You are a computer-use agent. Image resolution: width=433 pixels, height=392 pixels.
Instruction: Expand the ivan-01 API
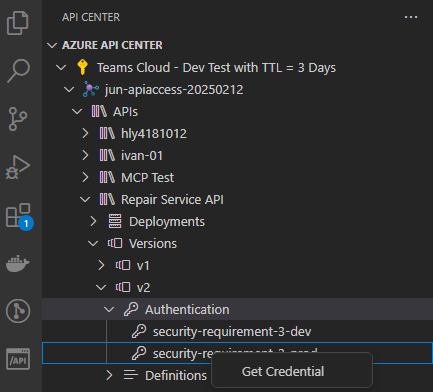tap(85, 155)
